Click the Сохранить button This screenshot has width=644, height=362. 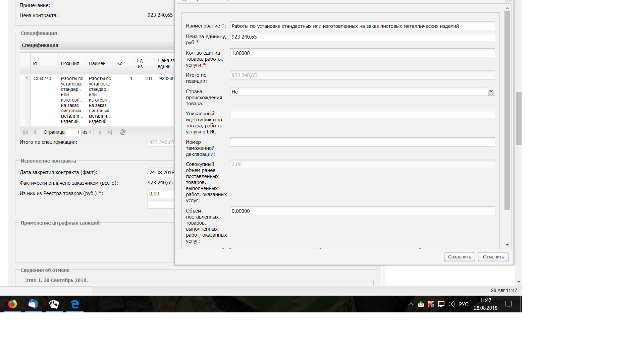point(459,257)
